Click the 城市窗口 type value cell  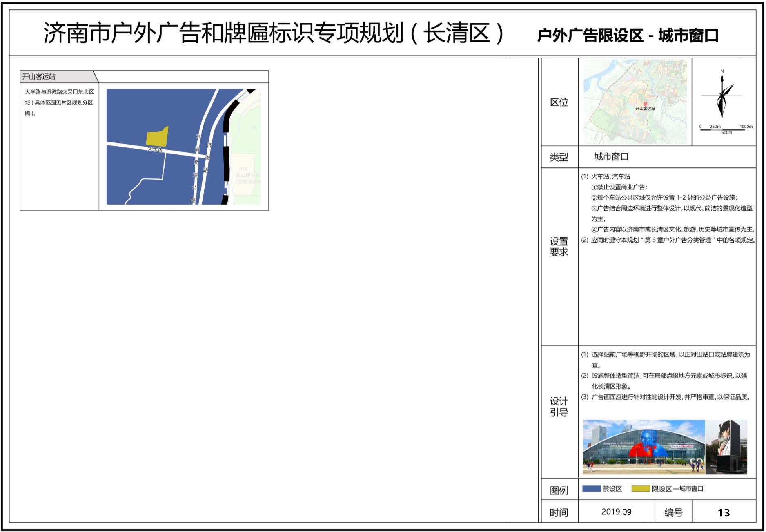coord(611,157)
